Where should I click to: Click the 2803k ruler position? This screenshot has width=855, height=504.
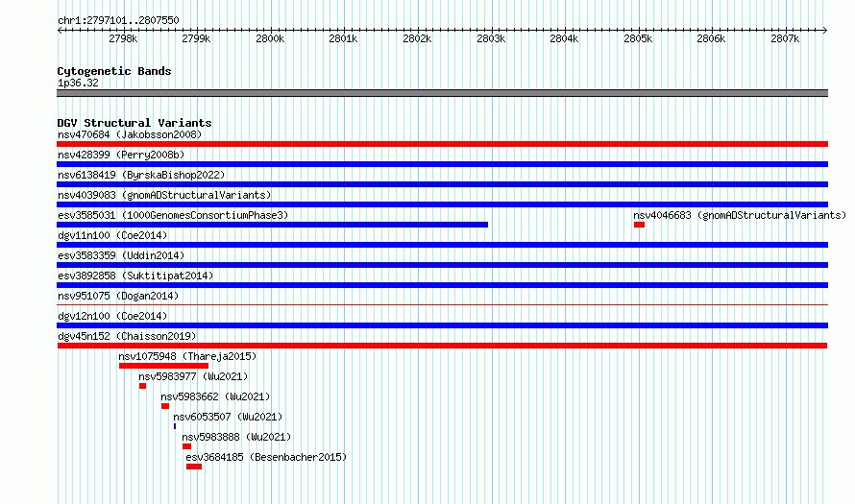[491, 38]
